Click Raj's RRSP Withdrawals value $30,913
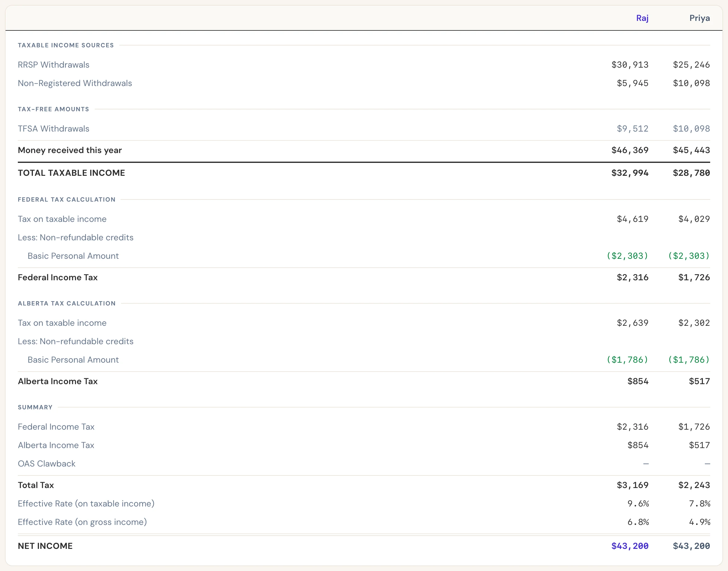 tap(630, 65)
